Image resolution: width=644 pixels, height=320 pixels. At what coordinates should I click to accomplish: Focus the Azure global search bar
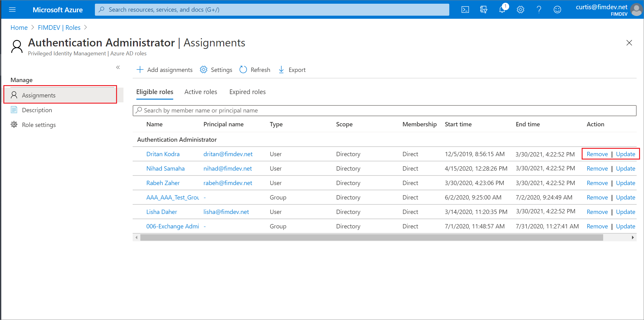pyautogui.click(x=272, y=10)
